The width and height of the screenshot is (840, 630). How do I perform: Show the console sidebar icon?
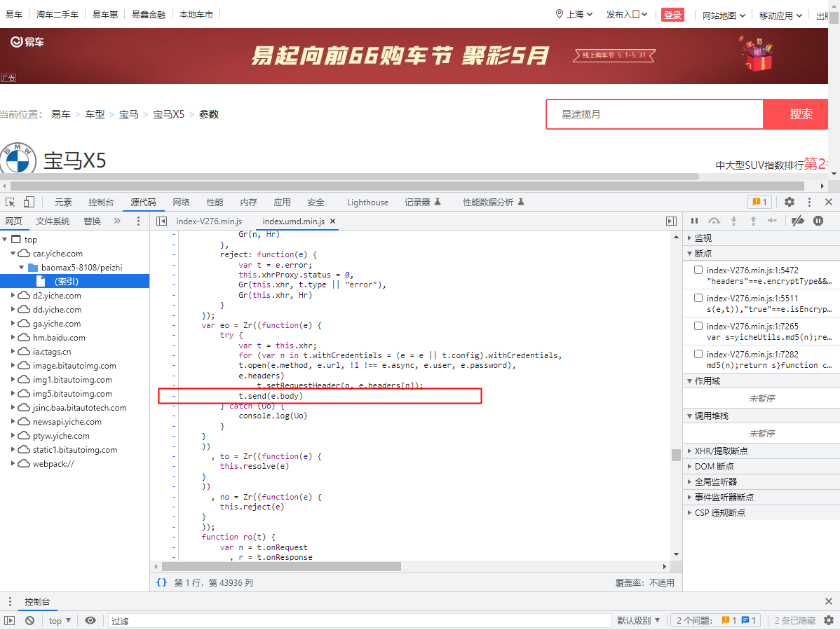10,620
